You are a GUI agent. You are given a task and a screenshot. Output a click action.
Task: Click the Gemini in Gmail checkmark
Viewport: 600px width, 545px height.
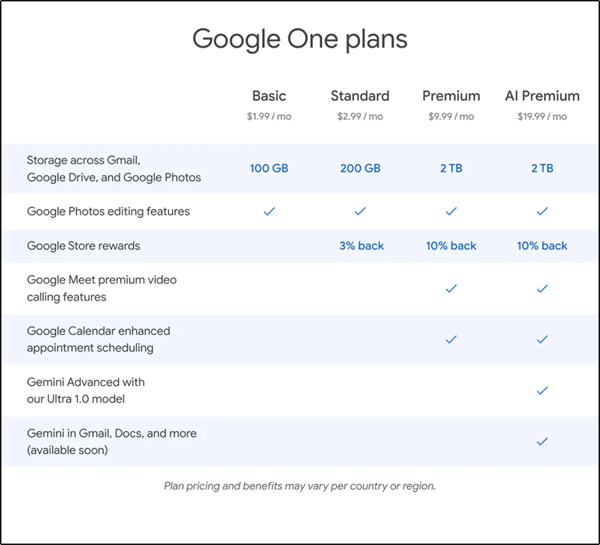542,441
